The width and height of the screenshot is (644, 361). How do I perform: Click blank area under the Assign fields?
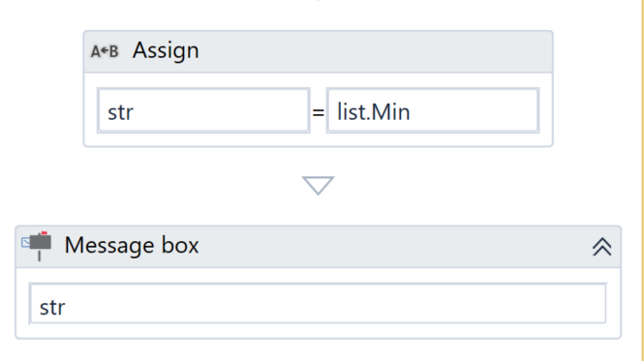click(x=318, y=139)
